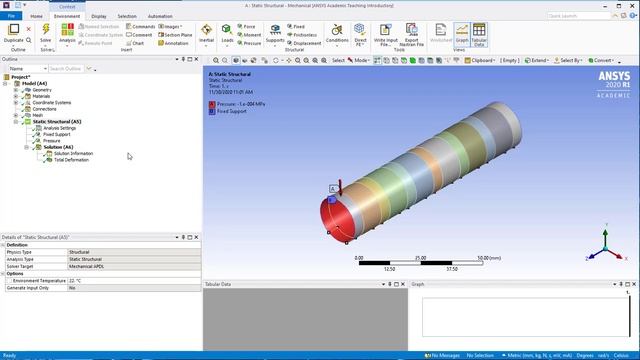Screen dimensions: 640x360
Task: Open the Mode selection dropdown
Action: pos(359,60)
